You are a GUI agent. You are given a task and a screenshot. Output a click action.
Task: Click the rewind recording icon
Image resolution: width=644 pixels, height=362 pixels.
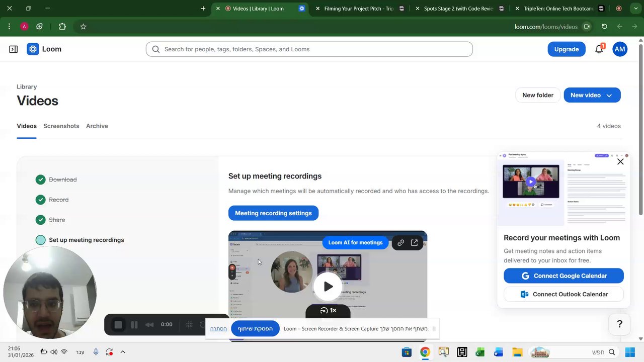(x=149, y=325)
